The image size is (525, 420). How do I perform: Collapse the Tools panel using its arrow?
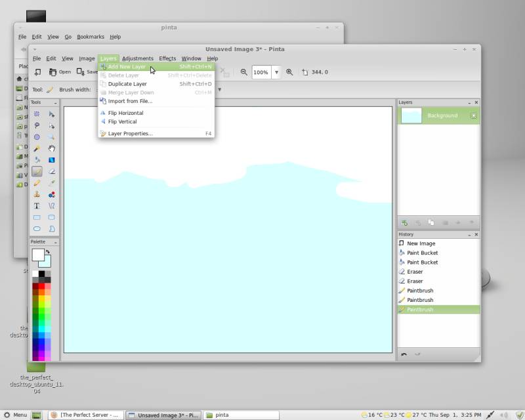pos(55,102)
